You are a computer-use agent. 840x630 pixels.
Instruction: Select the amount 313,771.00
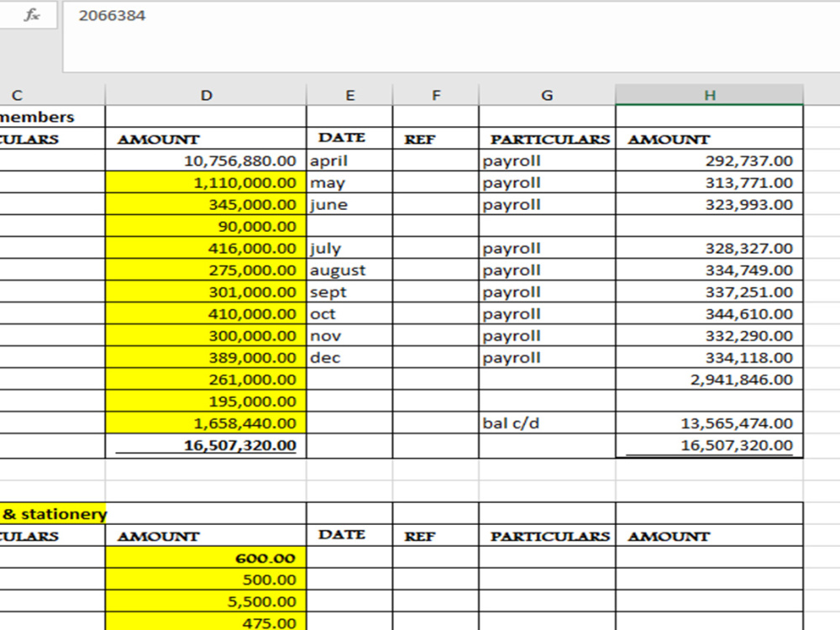pos(709,182)
